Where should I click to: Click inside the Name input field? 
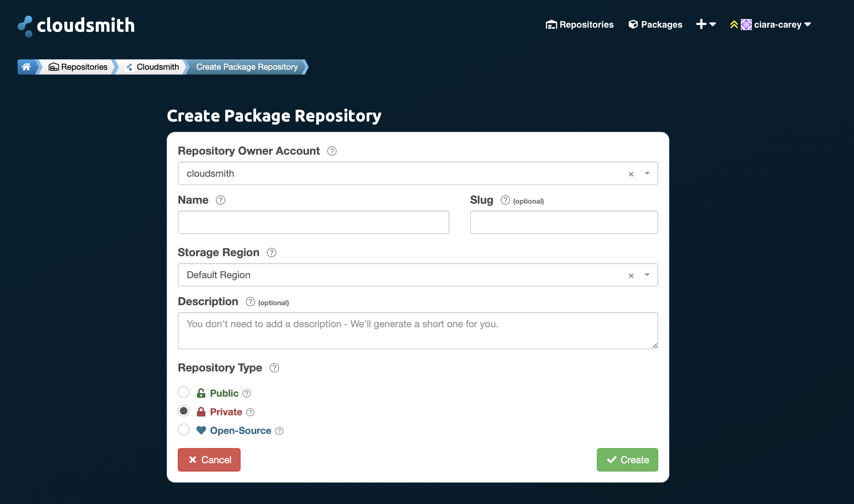[x=313, y=222]
